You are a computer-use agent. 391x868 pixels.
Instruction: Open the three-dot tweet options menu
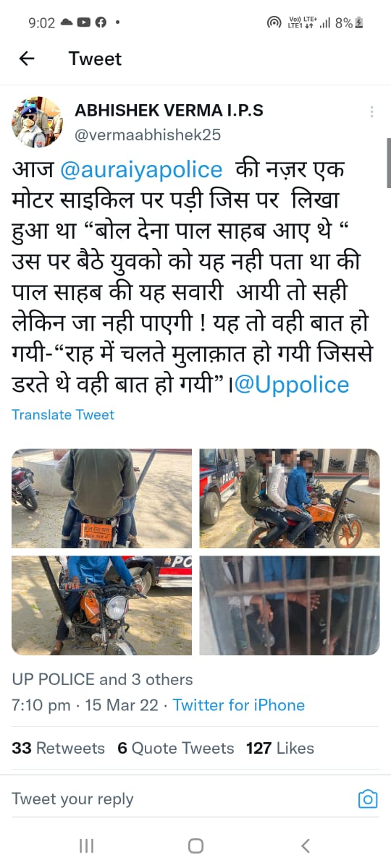coord(371,112)
